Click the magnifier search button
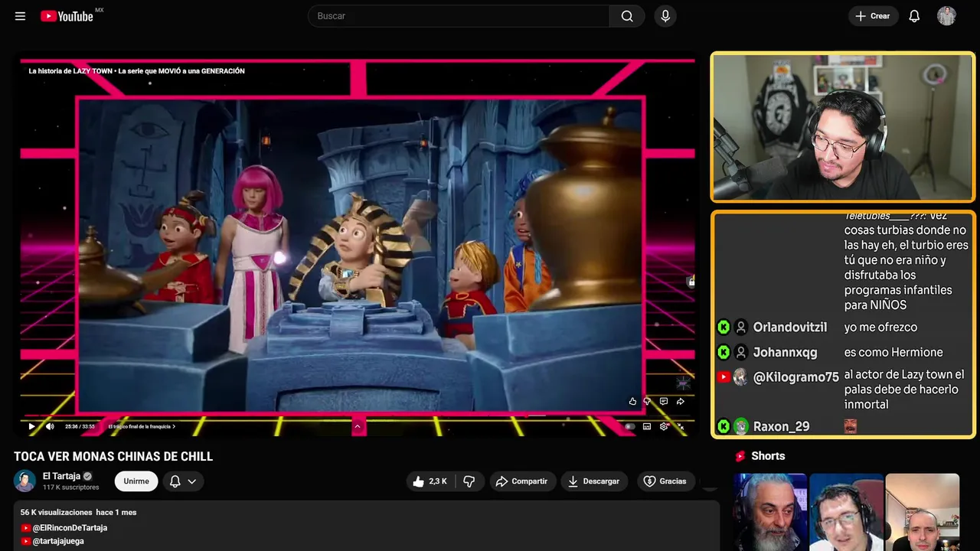Image resolution: width=980 pixels, height=551 pixels. (x=627, y=16)
